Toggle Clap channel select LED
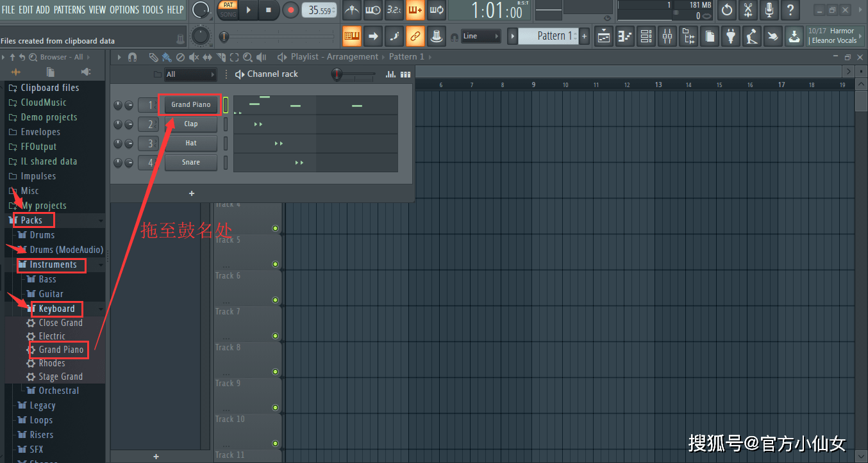Viewport: 868px width, 463px height. pos(226,124)
